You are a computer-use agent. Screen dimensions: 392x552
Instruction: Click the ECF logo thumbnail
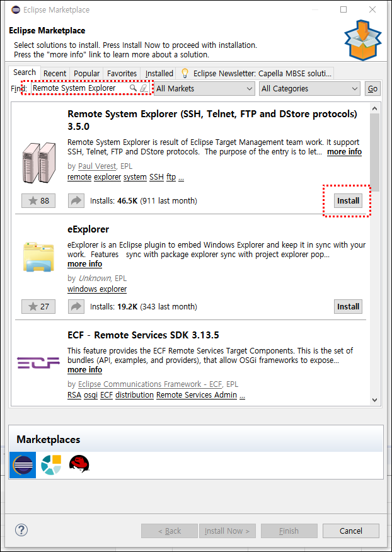(x=38, y=362)
